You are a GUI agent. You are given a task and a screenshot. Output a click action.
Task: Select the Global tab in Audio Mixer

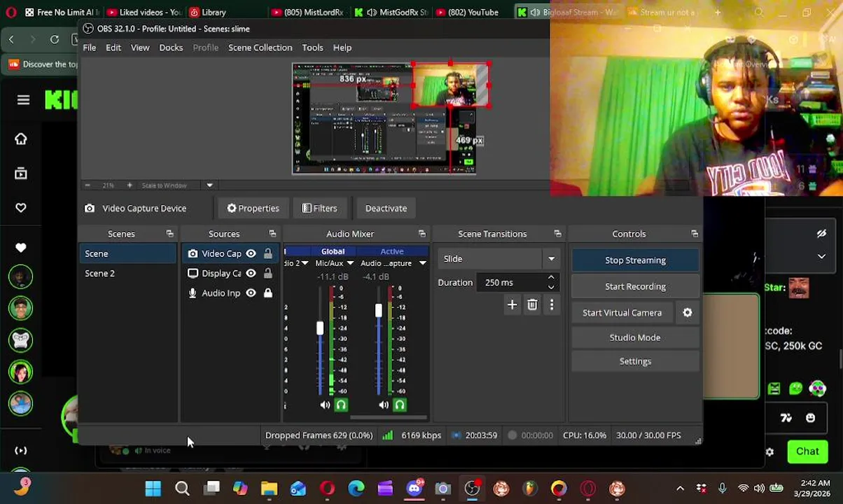[333, 251]
